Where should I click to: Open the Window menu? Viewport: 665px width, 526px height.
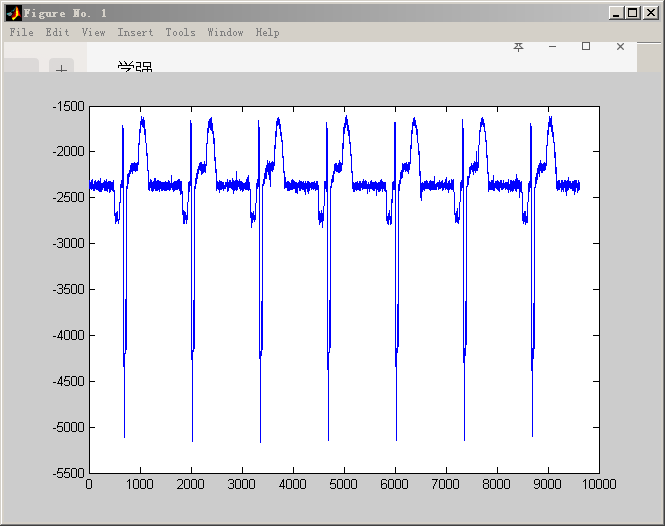pyautogui.click(x=225, y=32)
